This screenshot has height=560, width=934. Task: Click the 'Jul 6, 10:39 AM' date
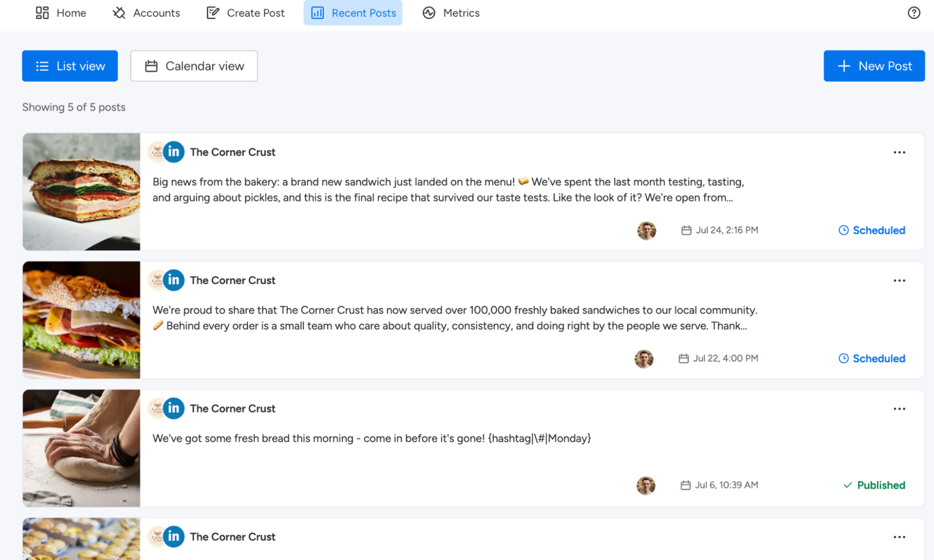point(727,485)
